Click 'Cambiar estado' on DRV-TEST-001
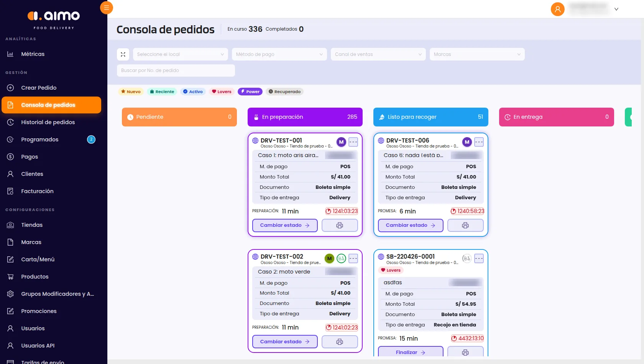The height and width of the screenshot is (364, 644). click(x=285, y=225)
